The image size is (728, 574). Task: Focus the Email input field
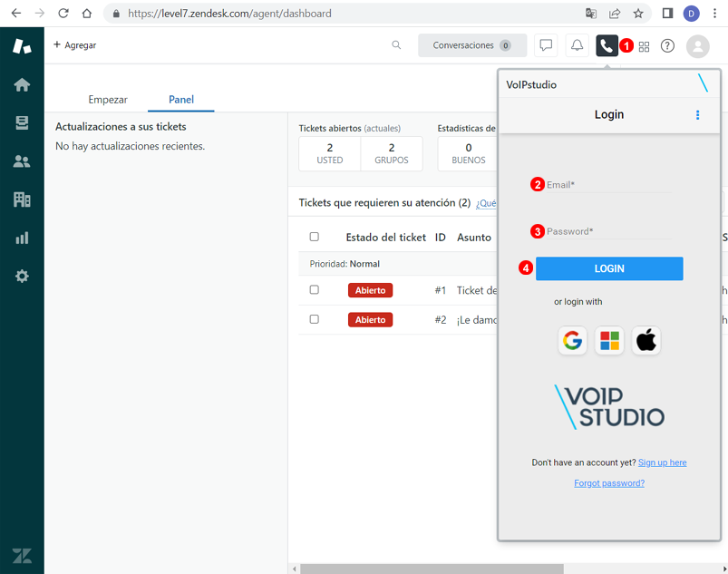pyautogui.click(x=608, y=185)
